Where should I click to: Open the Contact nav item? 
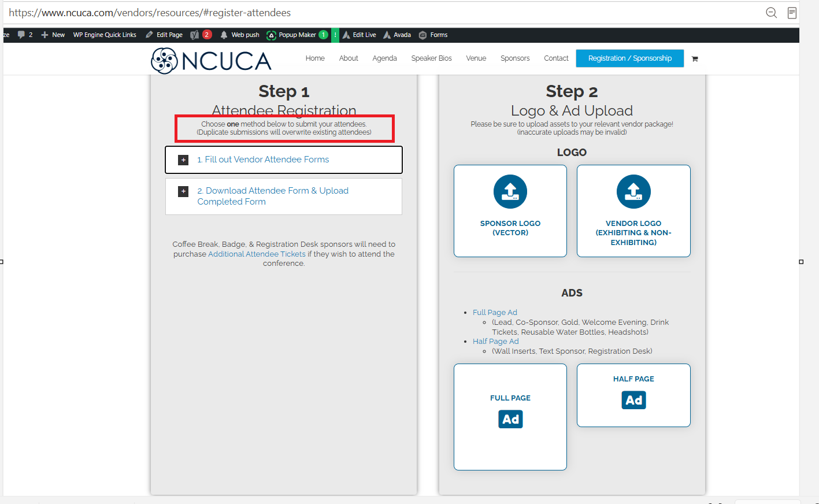(556, 58)
